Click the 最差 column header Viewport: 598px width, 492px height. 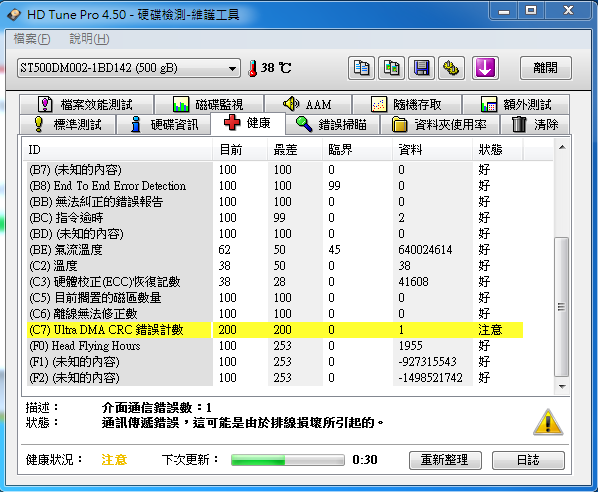pos(294,150)
